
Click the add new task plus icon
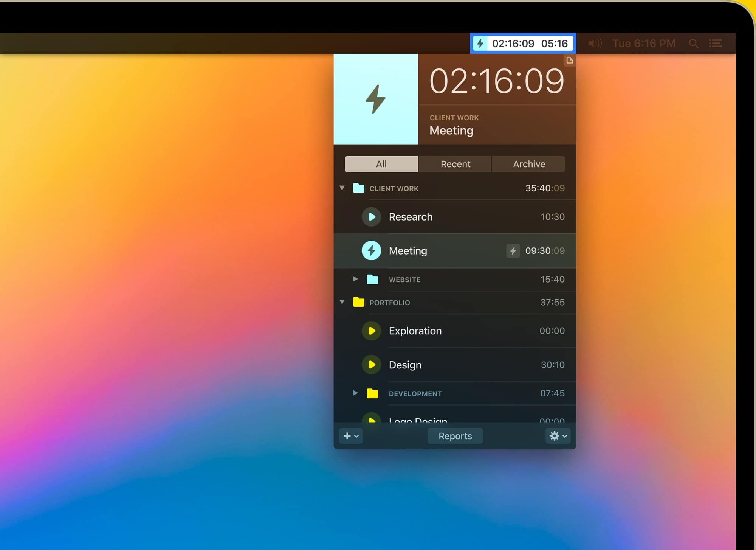click(347, 435)
